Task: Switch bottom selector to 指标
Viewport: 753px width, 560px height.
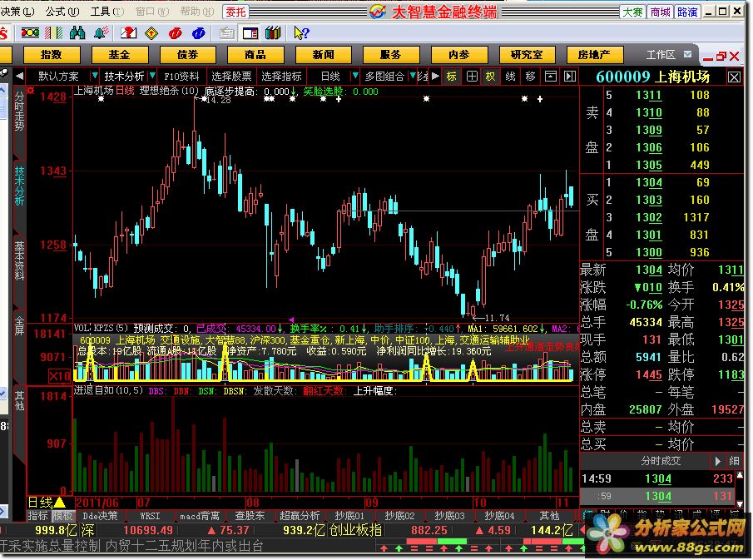Action: pos(38,516)
